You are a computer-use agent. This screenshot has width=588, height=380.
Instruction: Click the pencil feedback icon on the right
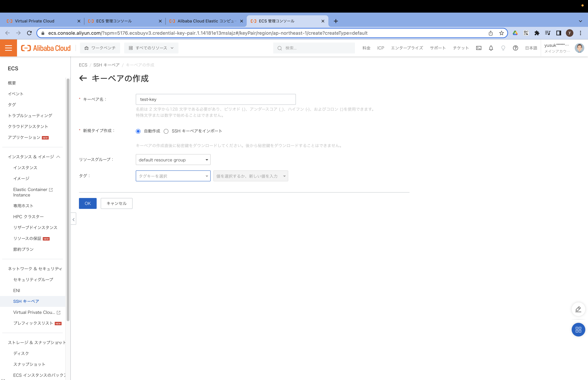tap(578, 309)
